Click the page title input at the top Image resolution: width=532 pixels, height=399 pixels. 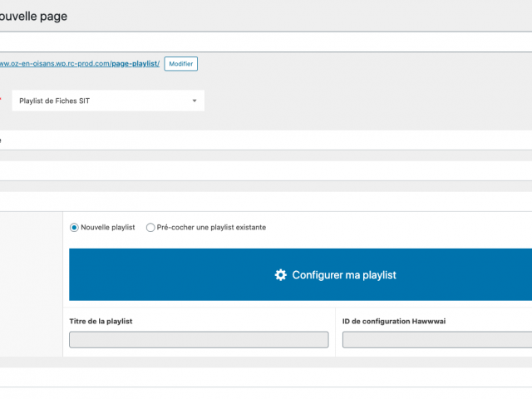(266, 42)
